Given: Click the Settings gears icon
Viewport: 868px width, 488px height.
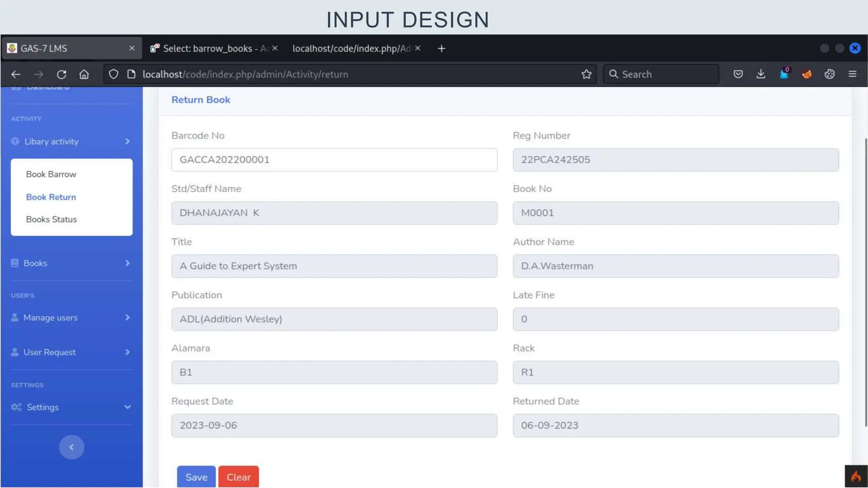Looking at the screenshot, I should pos(17,407).
